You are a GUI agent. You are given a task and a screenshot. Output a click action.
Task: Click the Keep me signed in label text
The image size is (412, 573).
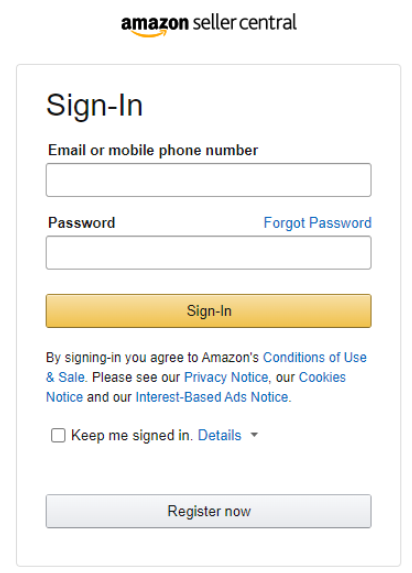pyautogui.click(x=132, y=436)
